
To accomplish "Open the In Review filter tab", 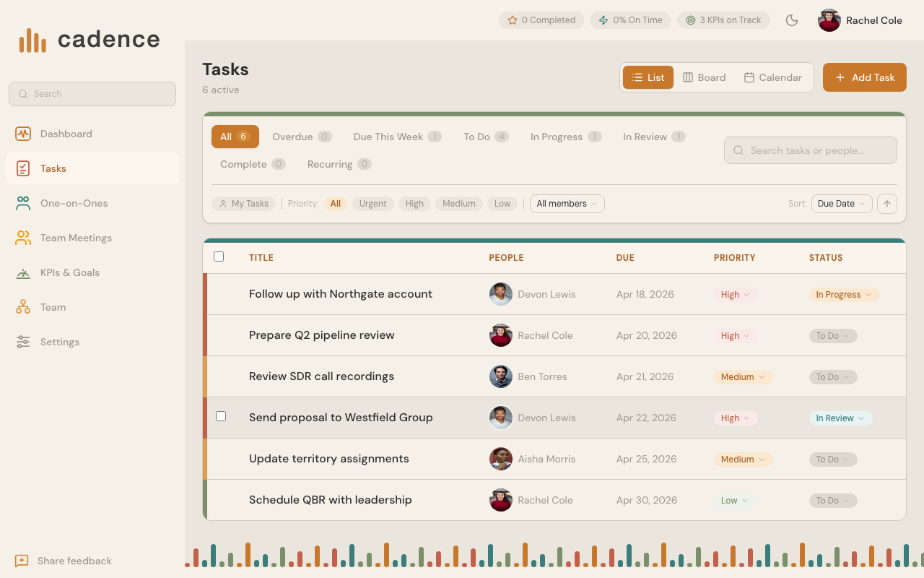I will pyautogui.click(x=653, y=137).
